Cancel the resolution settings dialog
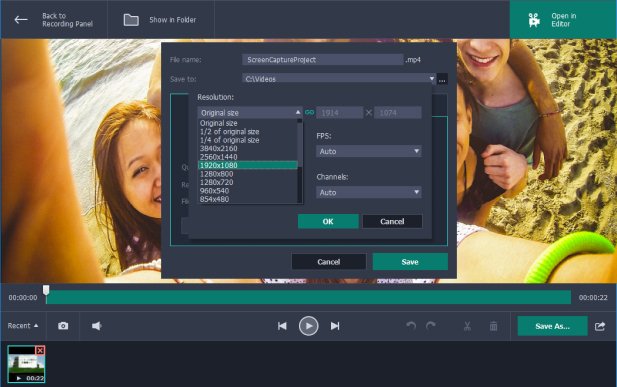 [x=392, y=221]
